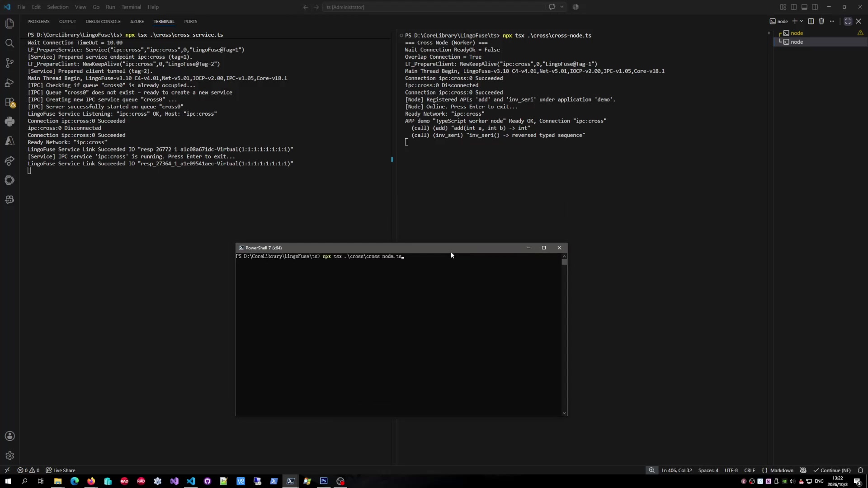Image resolution: width=868 pixels, height=488 pixels.
Task: Open the Search view in activity bar
Action: (9, 43)
